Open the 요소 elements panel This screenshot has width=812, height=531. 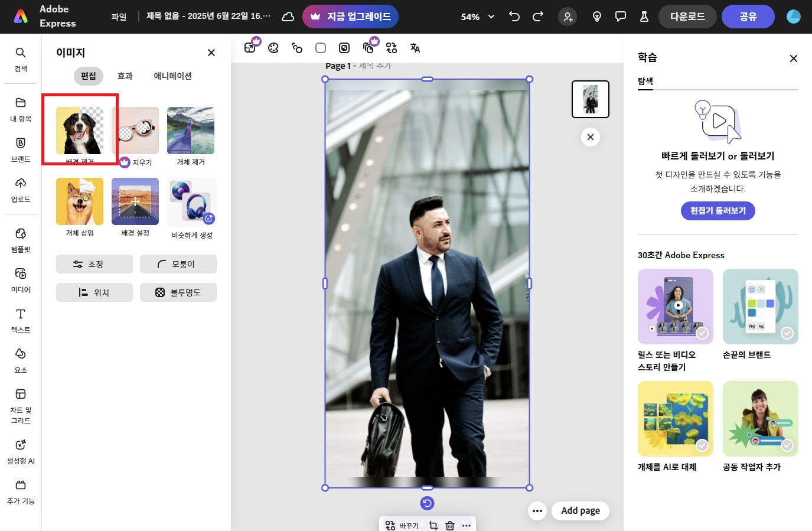tap(21, 361)
